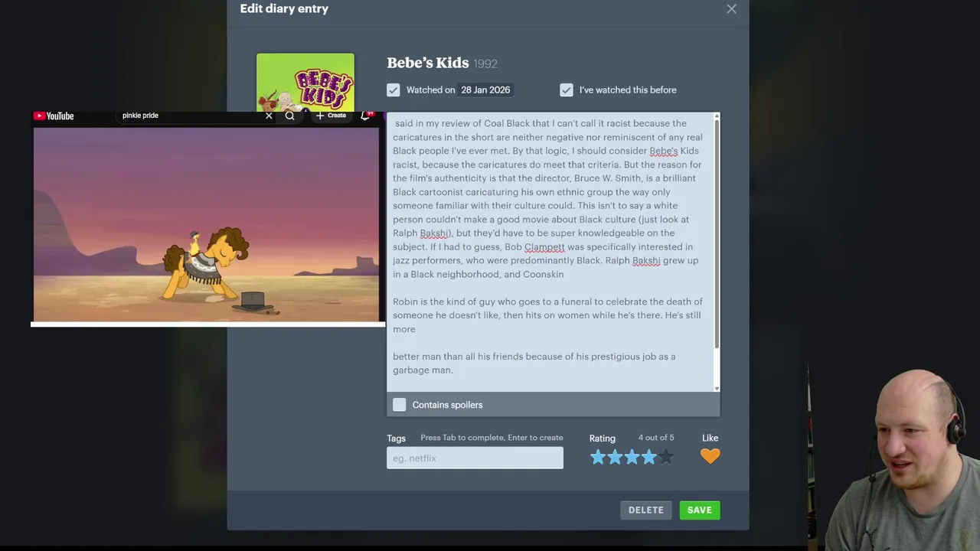
Task: Click the review text scrollbar
Action: click(717, 233)
